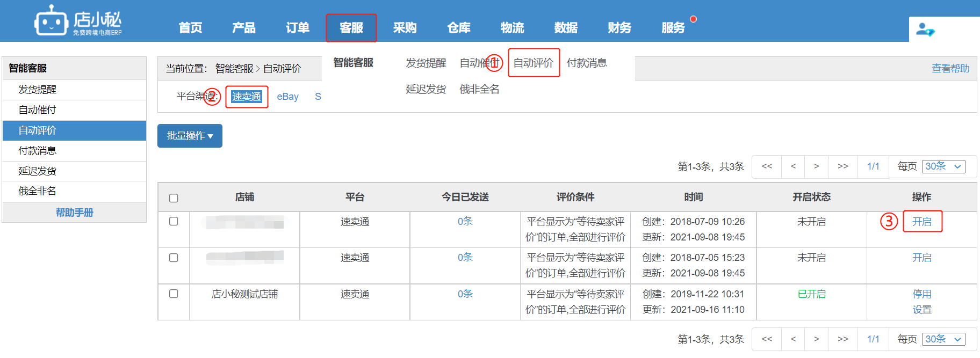Screen dimensions: 980x358
Task: Check the first store row checkbox
Action: (174, 221)
